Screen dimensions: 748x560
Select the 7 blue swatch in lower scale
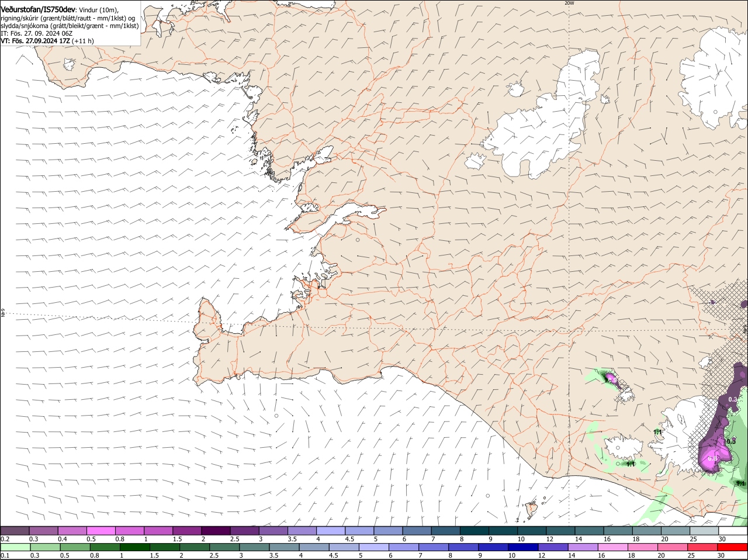tap(433, 547)
